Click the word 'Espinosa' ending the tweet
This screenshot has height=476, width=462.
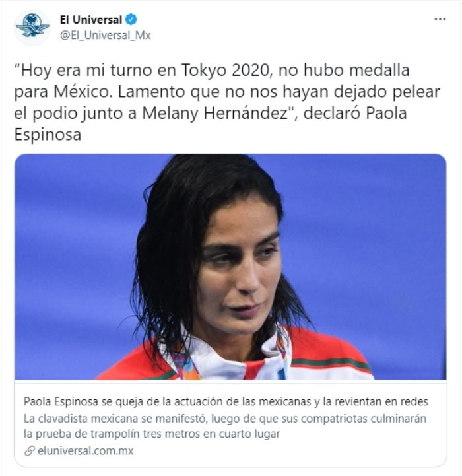[48, 135]
